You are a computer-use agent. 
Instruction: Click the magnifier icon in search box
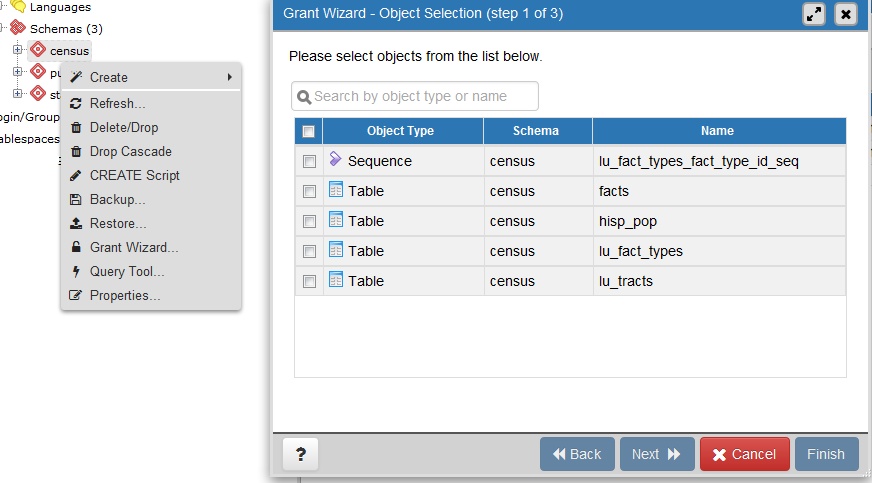click(x=304, y=97)
